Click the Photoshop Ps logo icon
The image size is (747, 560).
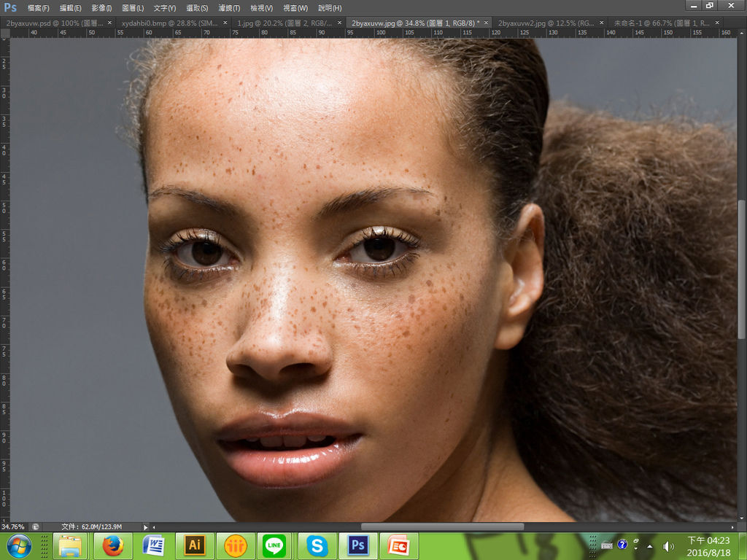pyautogui.click(x=10, y=7)
